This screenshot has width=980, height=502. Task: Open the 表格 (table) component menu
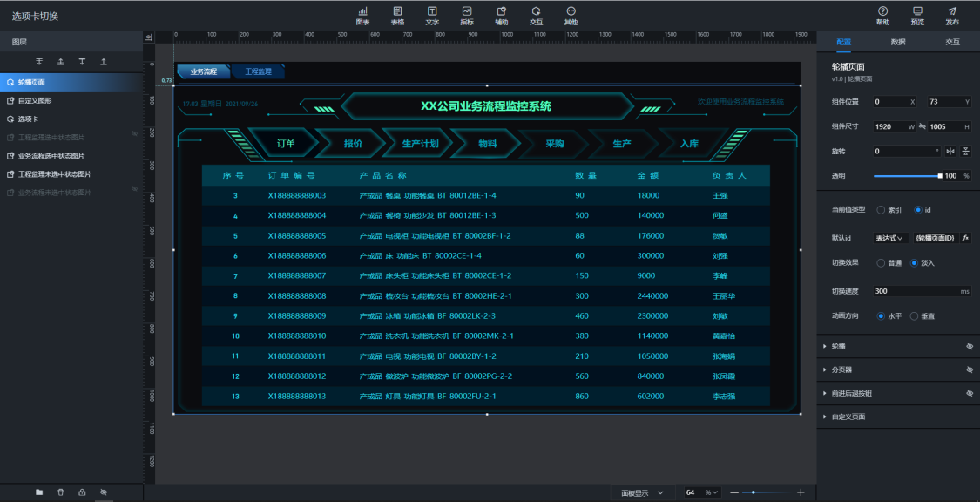(x=397, y=15)
